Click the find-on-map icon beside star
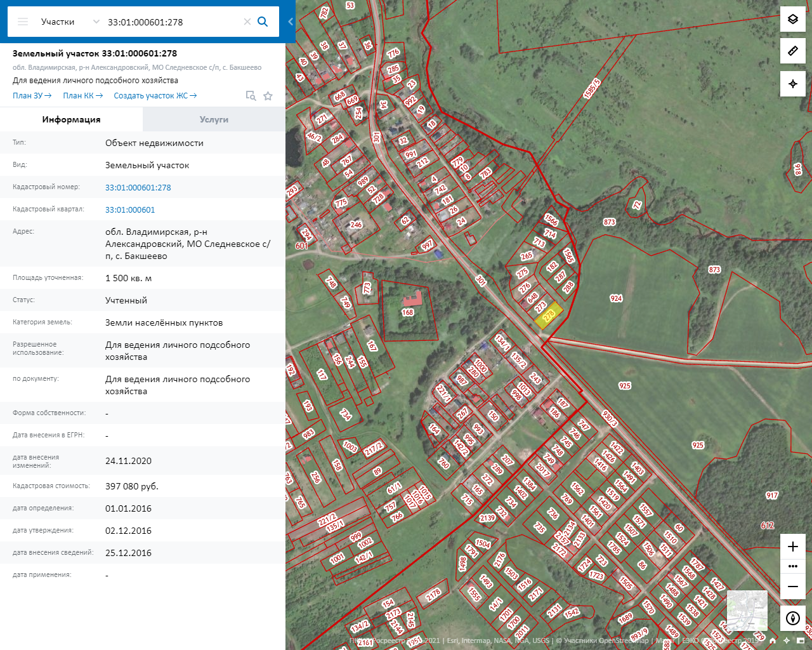Image resolution: width=812 pixels, height=650 pixels. (251, 96)
